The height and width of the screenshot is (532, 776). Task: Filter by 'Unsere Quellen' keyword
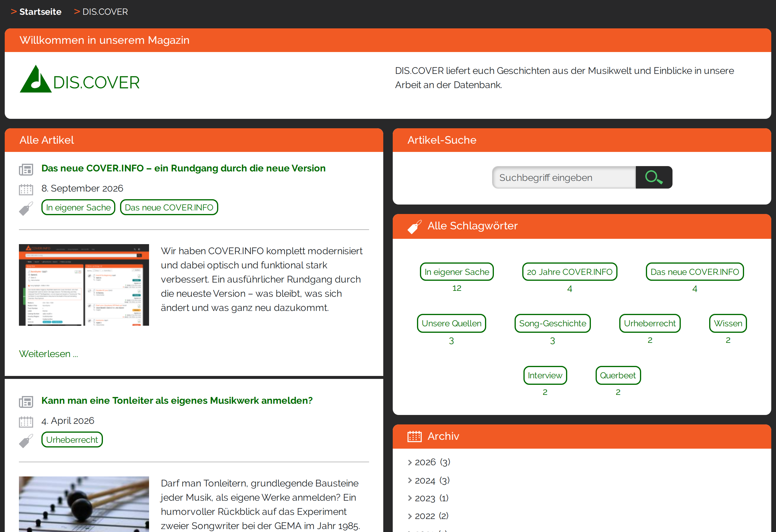click(x=452, y=323)
